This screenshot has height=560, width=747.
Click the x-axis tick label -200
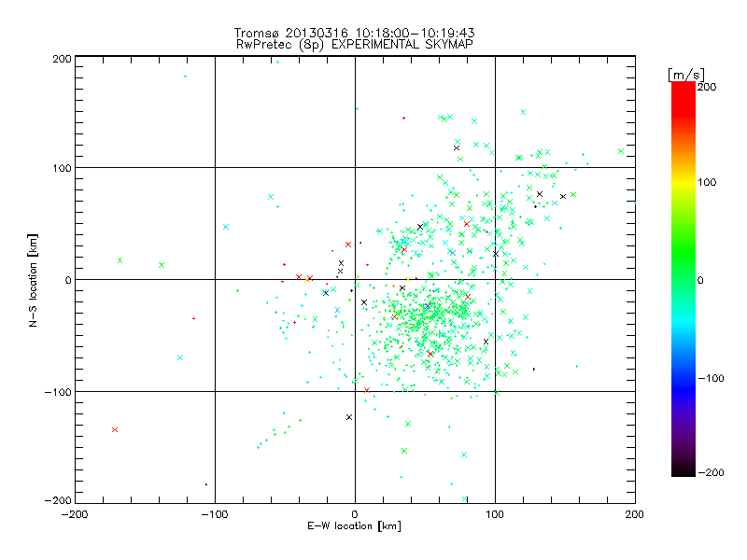pos(75,514)
